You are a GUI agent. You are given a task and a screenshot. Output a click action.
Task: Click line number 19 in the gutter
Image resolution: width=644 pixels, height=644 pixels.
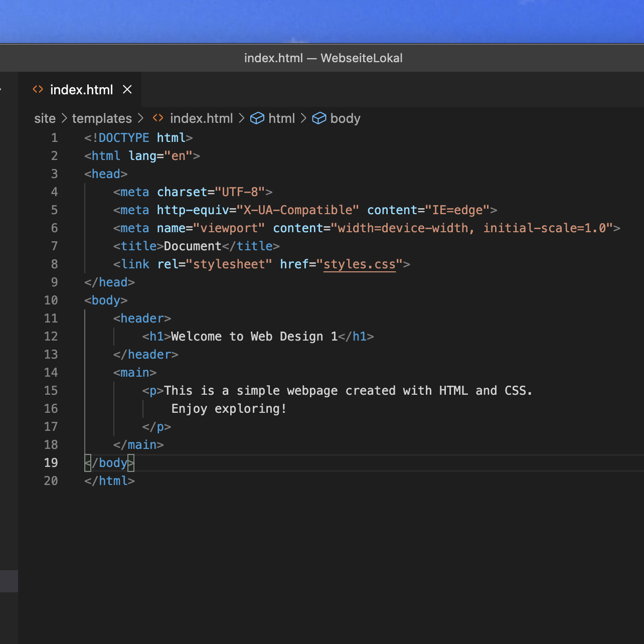click(x=51, y=462)
